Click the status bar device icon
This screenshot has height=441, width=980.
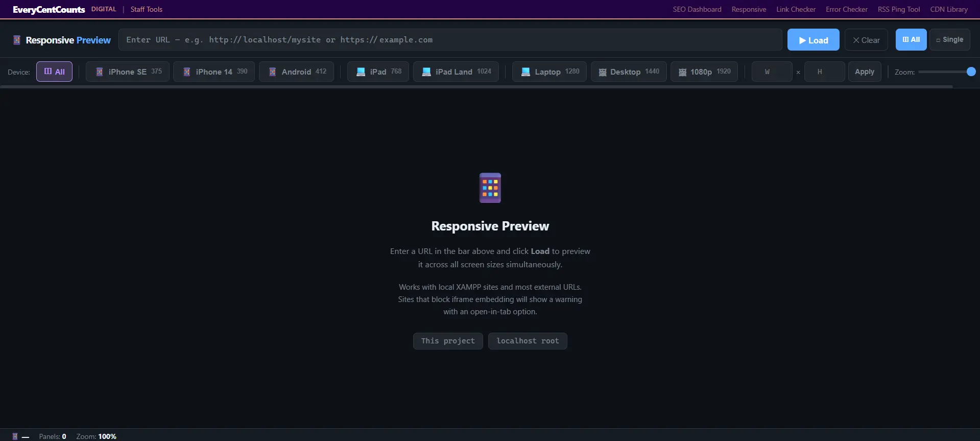click(15, 436)
